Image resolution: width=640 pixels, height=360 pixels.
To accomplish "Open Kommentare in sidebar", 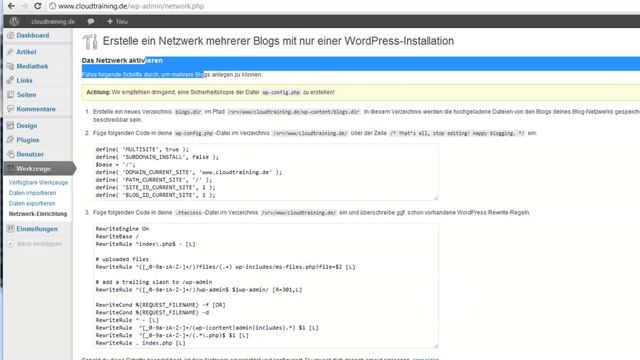I will 36,109.
